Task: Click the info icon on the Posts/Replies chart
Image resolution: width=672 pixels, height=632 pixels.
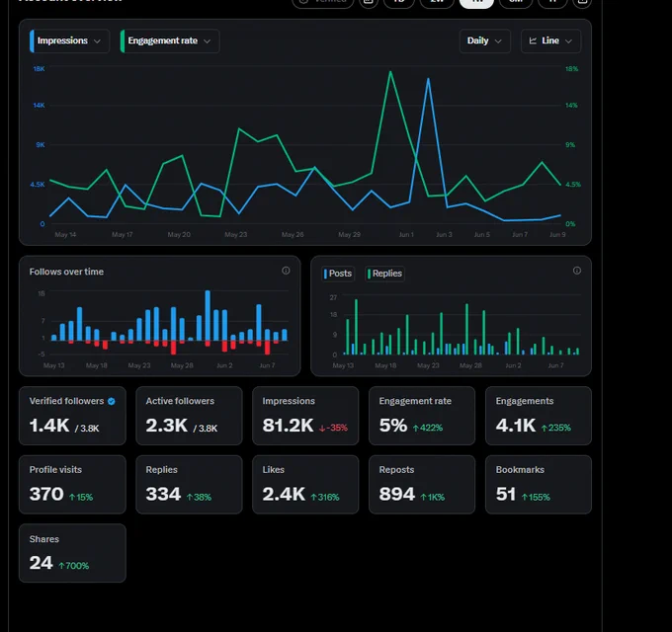Action: click(577, 271)
